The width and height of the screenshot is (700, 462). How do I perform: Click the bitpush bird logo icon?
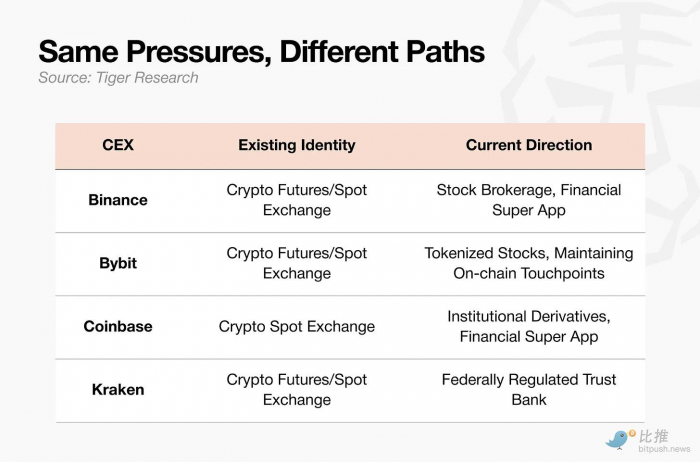tap(620, 439)
